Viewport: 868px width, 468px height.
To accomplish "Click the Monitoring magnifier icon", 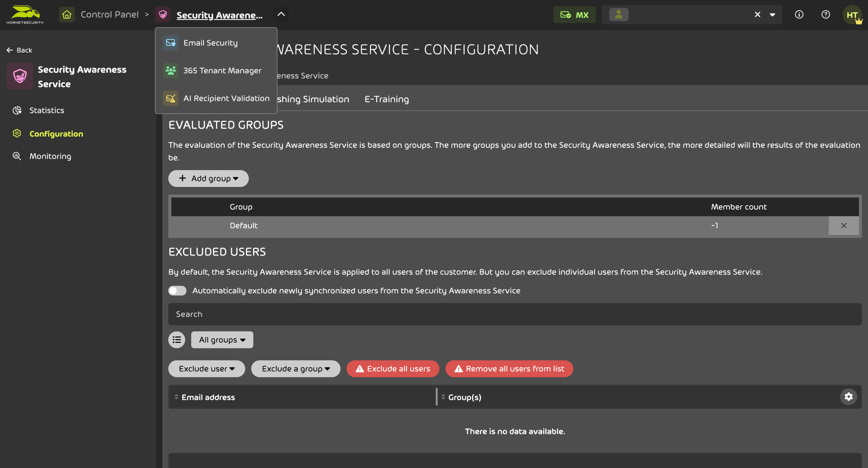I will (17, 156).
